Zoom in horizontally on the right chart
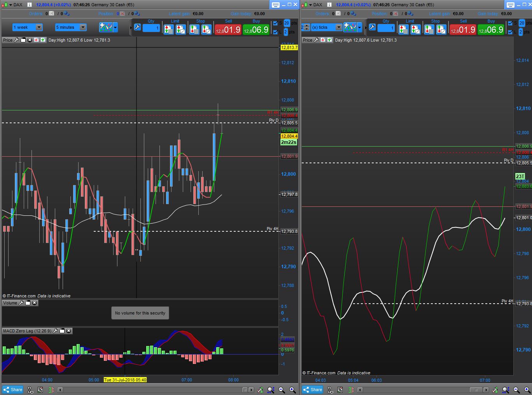The height and width of the screenshot is (395, 532). [527, 390]
